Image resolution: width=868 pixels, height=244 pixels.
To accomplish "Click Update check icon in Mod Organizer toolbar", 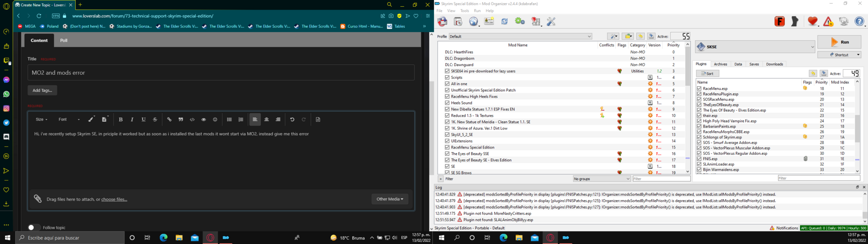I will 844,21.
